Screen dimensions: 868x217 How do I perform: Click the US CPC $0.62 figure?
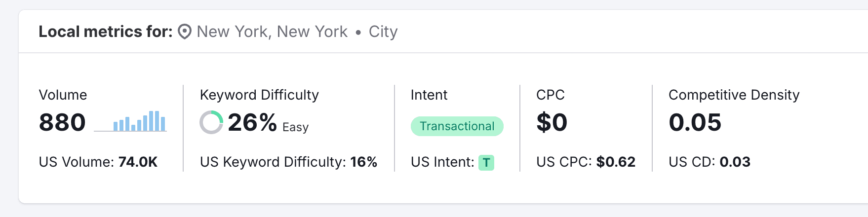(x=616, y=162)
